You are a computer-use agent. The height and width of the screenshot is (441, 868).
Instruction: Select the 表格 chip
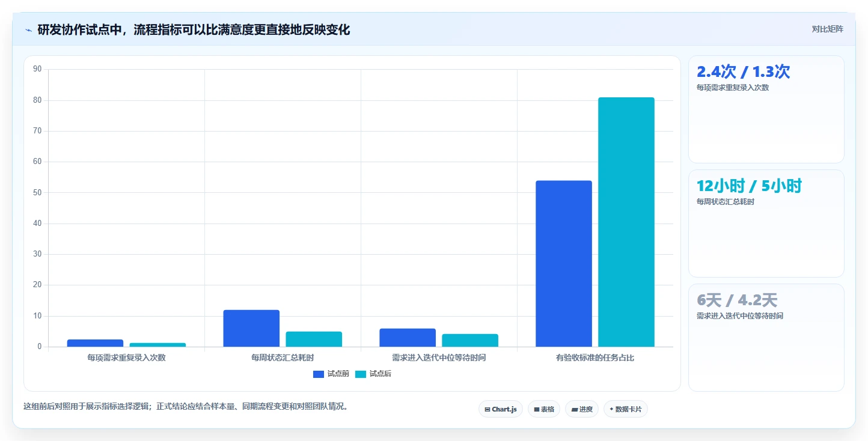coord(543,409)
